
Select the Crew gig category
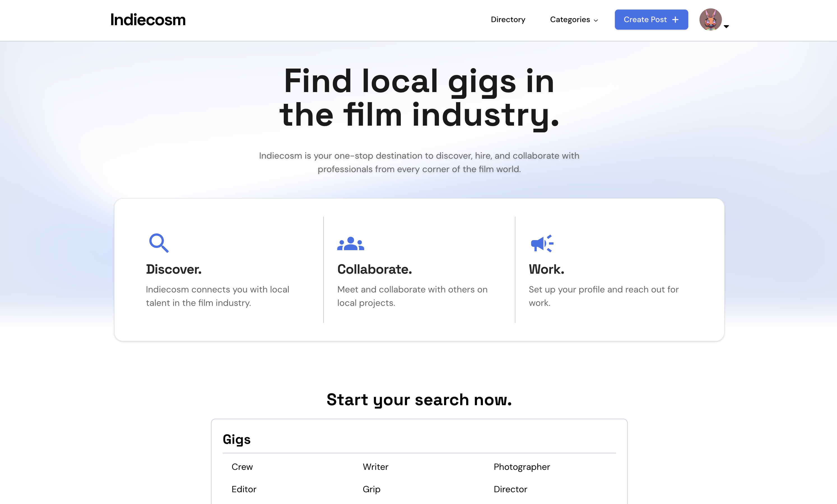click(242, 467)
